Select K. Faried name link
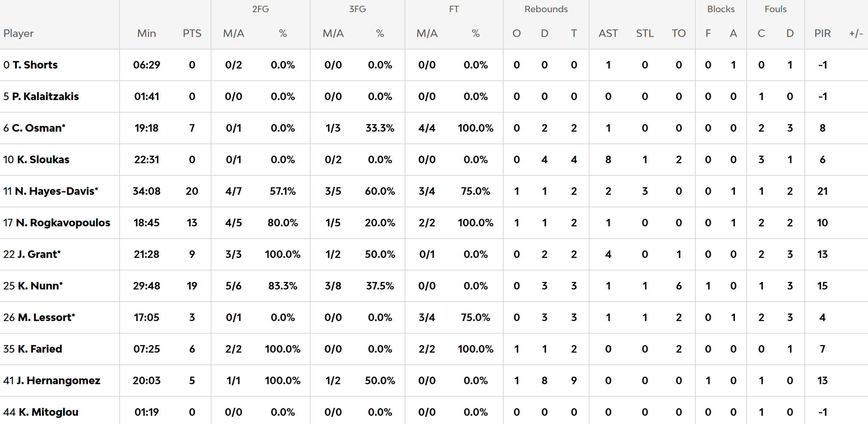This screenshot has height=424, width=868. 39,349
